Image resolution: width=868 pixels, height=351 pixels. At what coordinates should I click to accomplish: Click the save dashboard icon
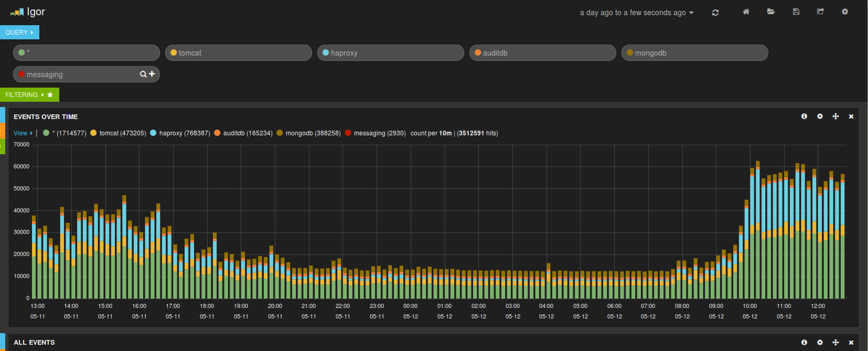pos(796,12)
